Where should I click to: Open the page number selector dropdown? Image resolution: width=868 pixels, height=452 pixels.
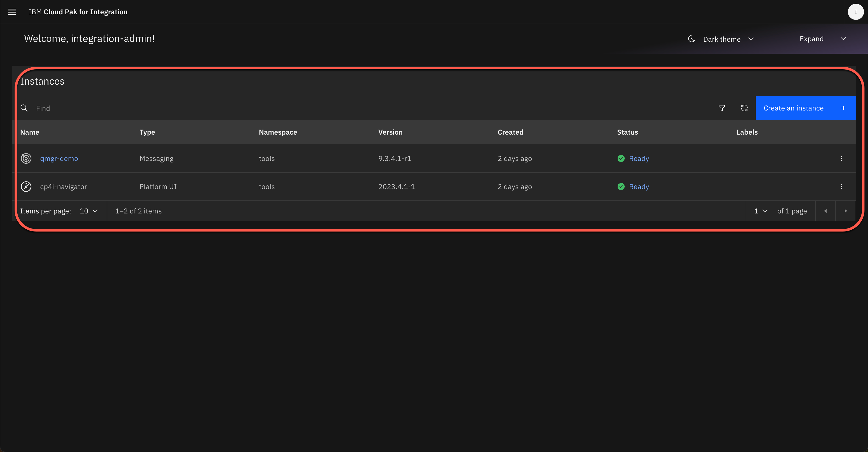coord(760,211)
